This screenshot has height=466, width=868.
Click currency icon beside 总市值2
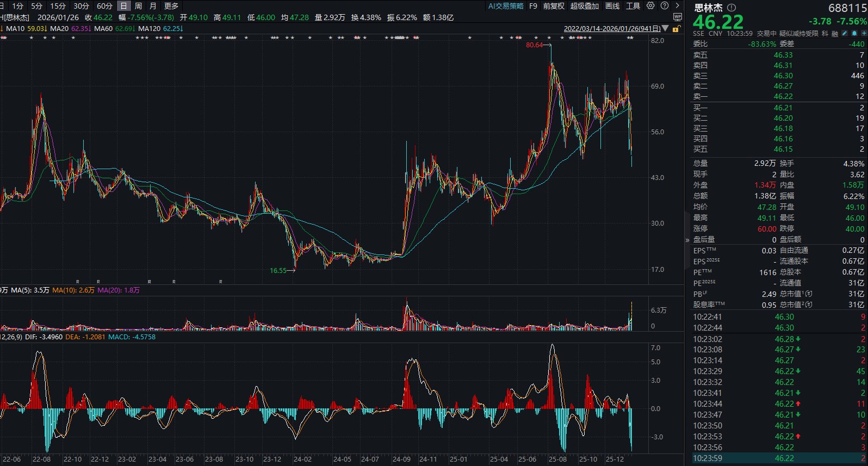pyautogui.click(x=809, y=305)
